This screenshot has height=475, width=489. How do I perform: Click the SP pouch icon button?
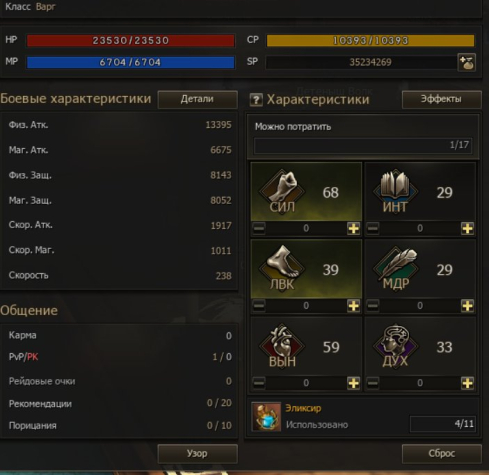pyautogui.click(x=466, y=62)
